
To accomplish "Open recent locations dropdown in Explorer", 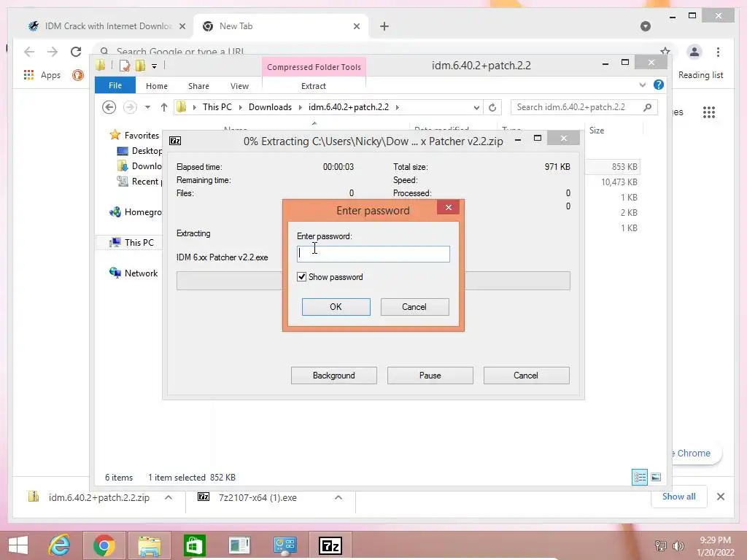I will pos(147,107).
